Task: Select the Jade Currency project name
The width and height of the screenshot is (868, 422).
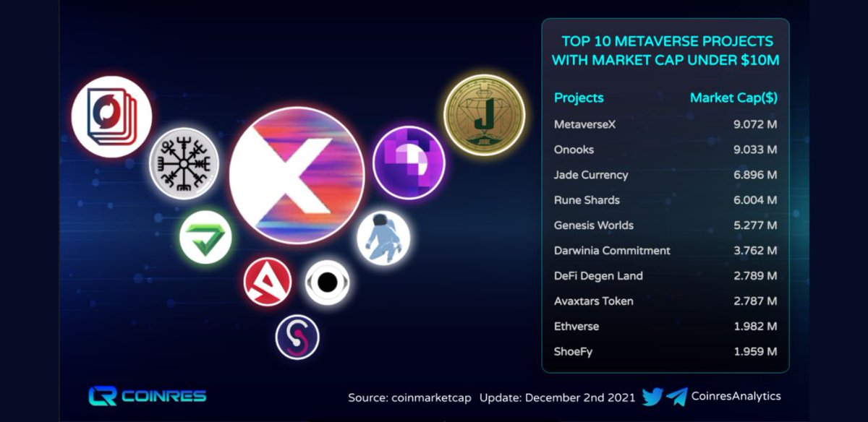Action: click(x=591, y=175)
